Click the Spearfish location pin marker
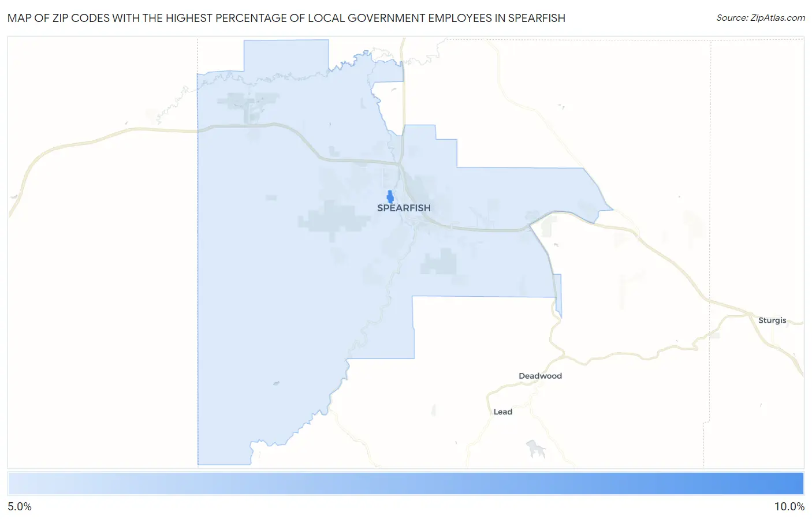 (x=390, y=196)
